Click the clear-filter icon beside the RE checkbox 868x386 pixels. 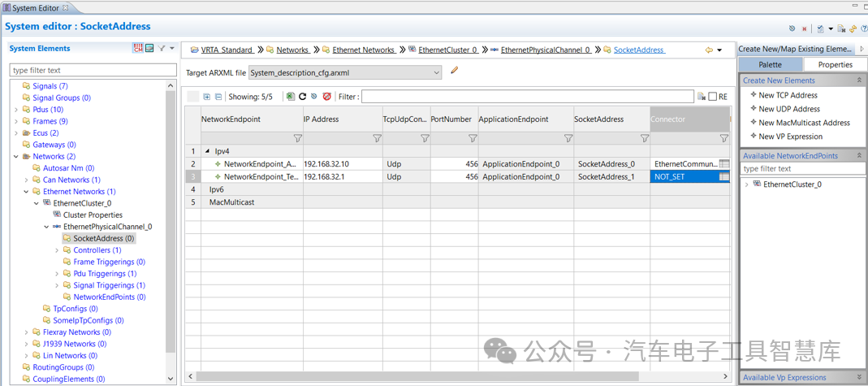[x=702, y=97]
